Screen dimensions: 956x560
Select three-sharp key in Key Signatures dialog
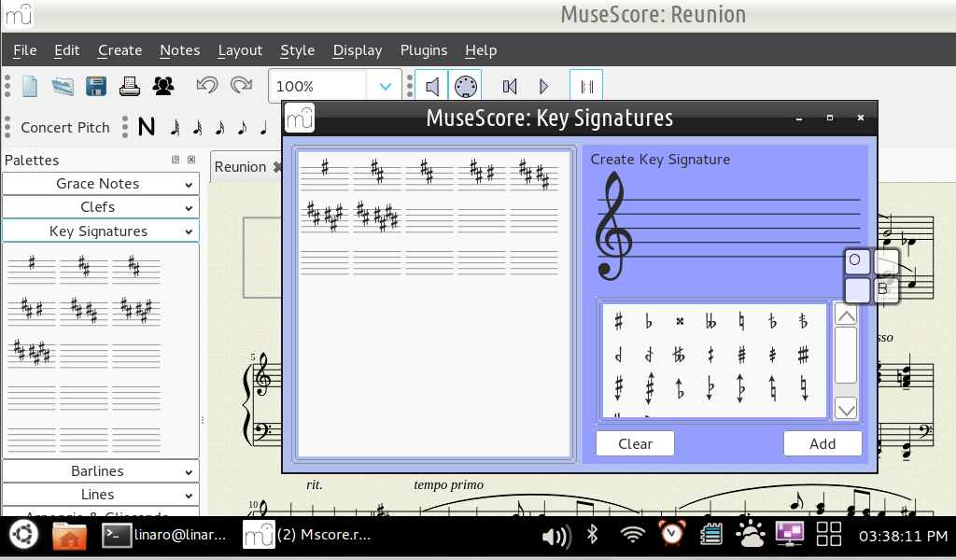[x=429, y=173]
